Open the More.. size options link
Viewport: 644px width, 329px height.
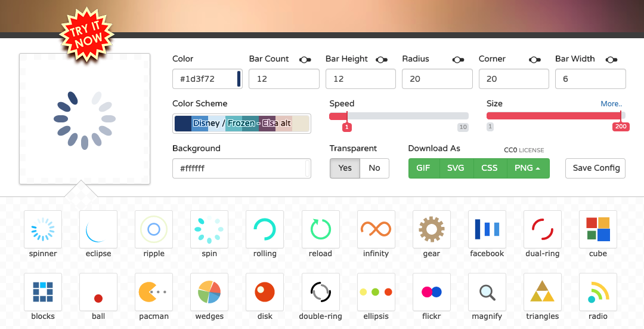click(x=611, y=104)
